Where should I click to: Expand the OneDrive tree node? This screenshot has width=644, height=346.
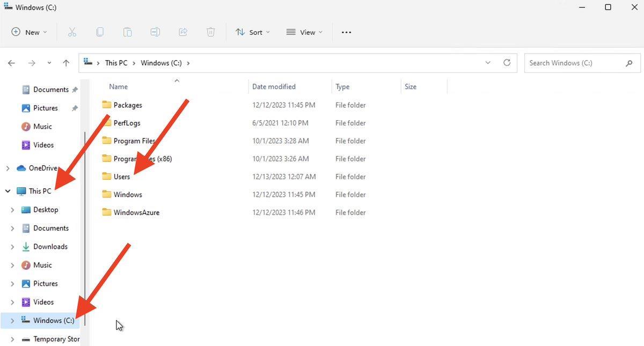8,168
